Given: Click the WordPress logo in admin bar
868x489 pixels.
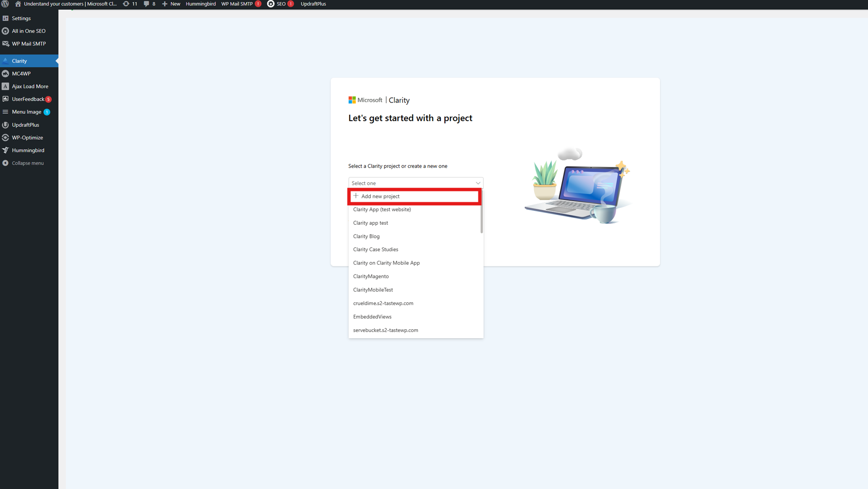Looking at the screenshot, I should click(x=5, y=4).
